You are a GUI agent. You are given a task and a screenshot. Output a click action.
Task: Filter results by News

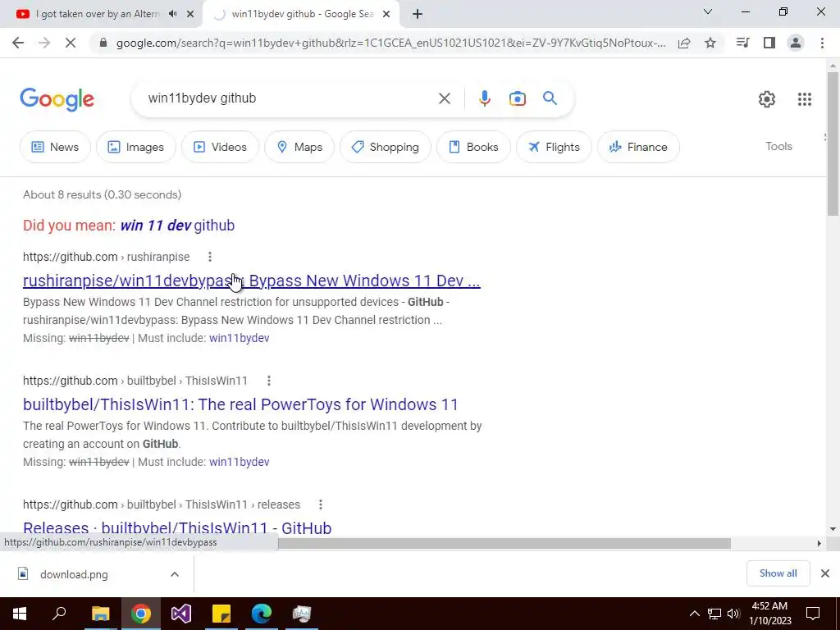point(55,147)
